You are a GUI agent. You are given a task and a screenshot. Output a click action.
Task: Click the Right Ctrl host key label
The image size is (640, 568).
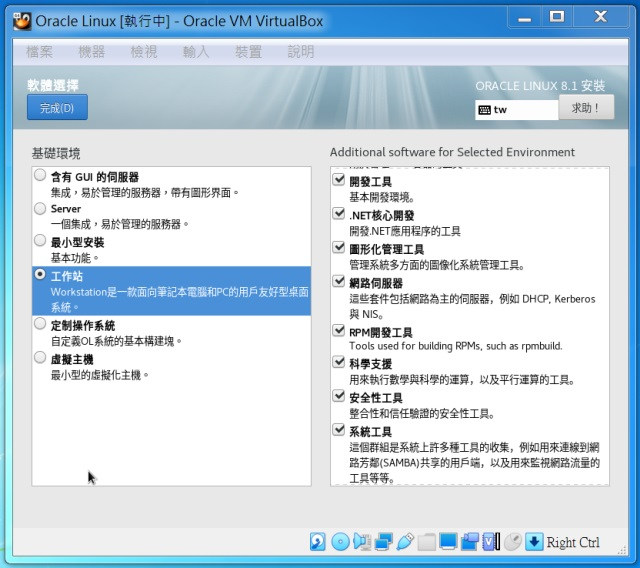573,543
